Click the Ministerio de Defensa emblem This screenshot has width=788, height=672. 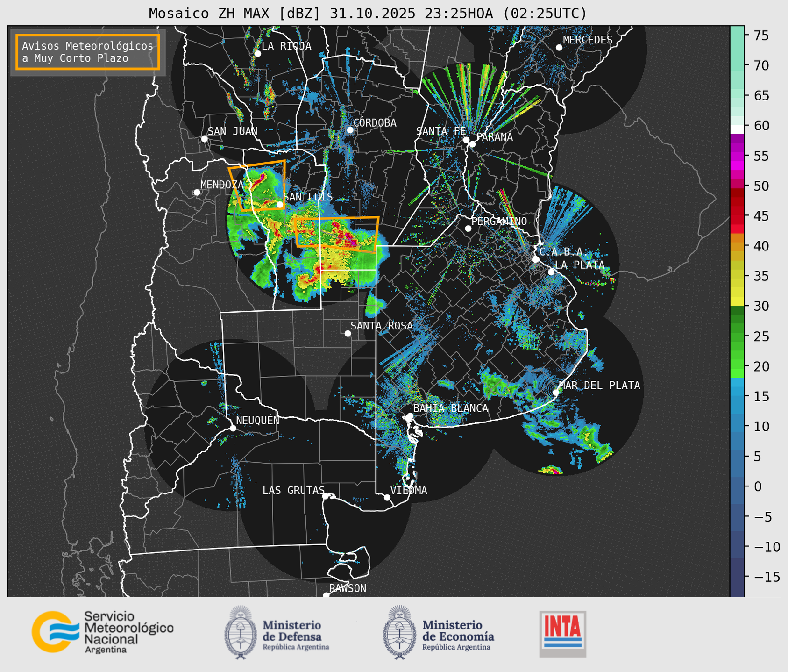click(x=241, y=632)
